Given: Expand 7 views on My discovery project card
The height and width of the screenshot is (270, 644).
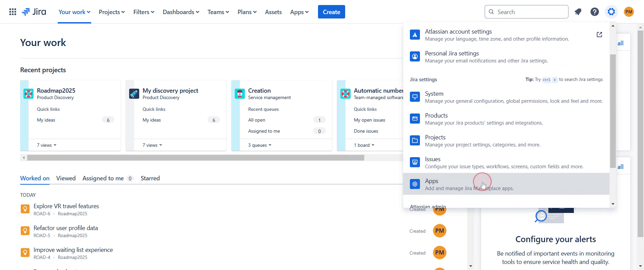Looking at the screenshot, I should pyautogui.click(x=152, y=145).
